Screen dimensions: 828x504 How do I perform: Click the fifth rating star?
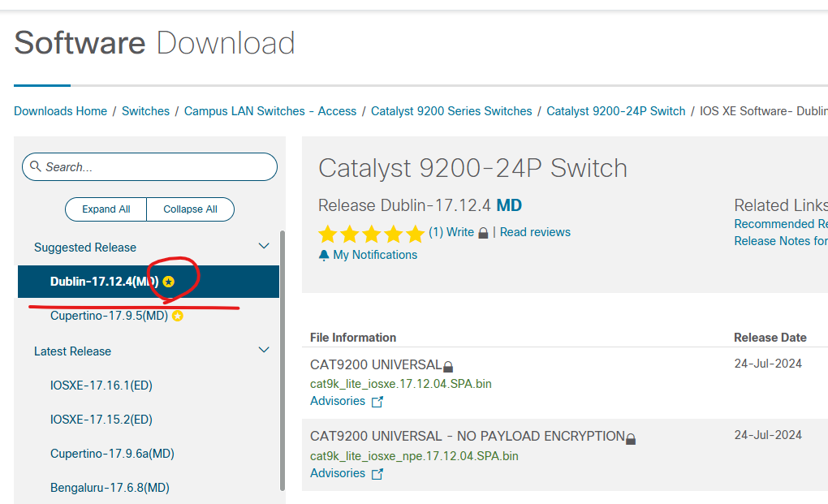coord(416,233)
